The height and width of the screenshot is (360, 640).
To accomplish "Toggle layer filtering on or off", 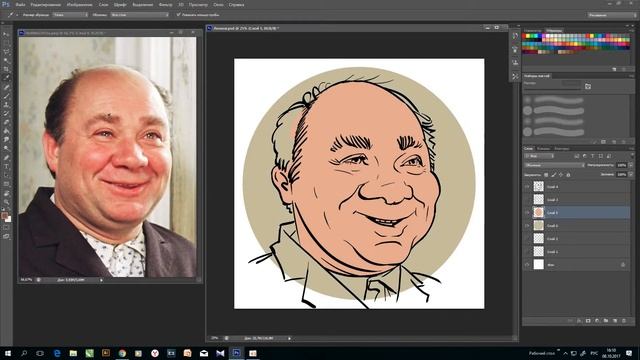I will 632,156.
